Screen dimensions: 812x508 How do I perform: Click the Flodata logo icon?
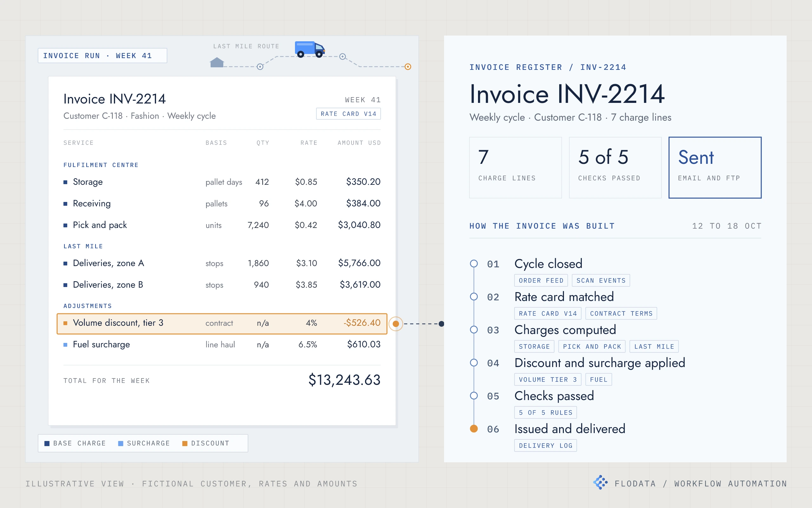pos(600,483)
